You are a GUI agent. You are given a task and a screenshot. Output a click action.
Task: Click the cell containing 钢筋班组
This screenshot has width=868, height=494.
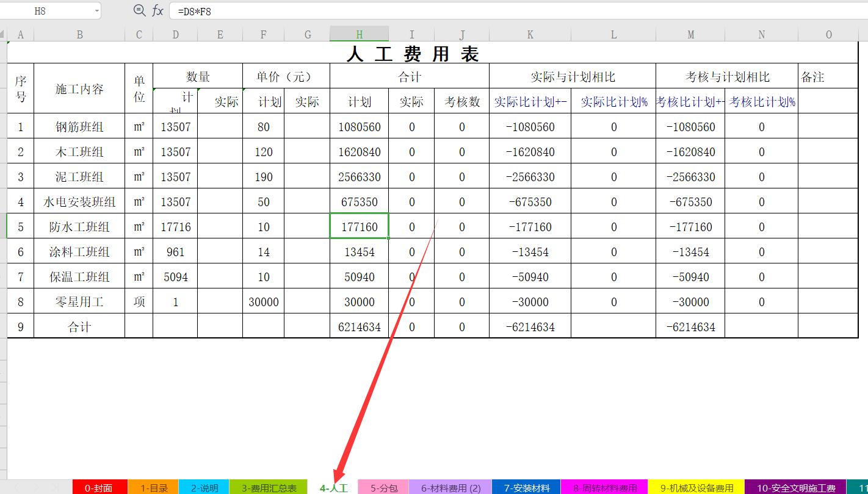click(x=78, y=127)
